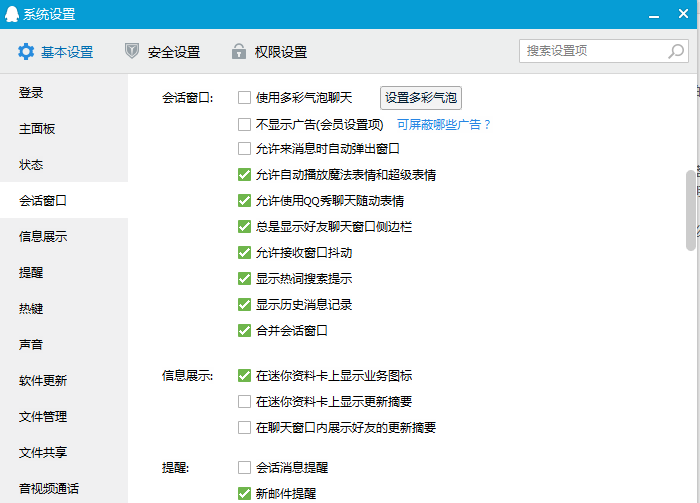Switch to the 权限设置 tab
The image size is (700, 503).
tap(270, 52)
